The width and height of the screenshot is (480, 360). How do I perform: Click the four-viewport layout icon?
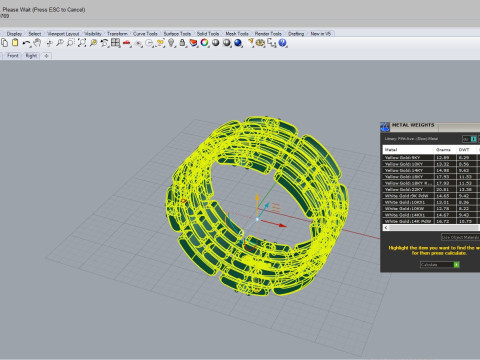115,43
